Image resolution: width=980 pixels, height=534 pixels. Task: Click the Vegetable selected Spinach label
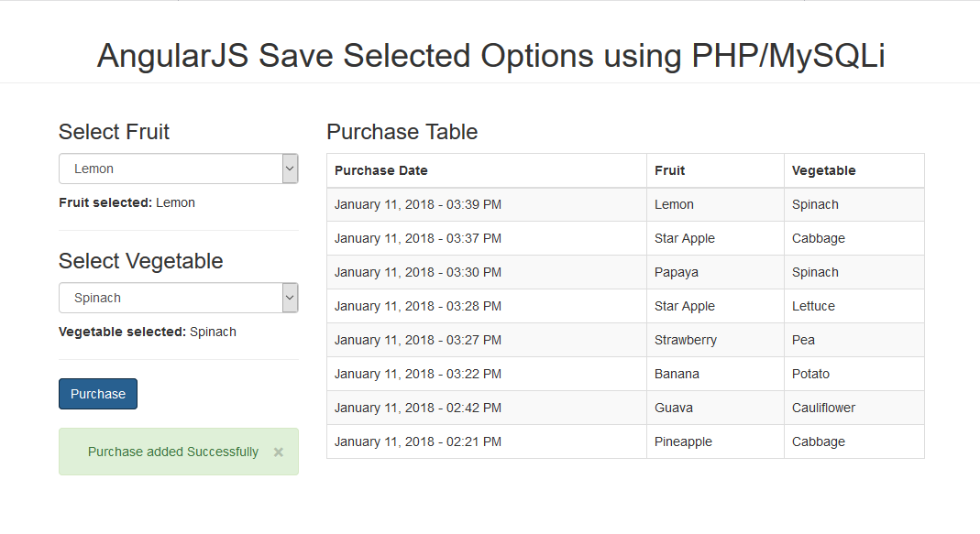point(147,332)
